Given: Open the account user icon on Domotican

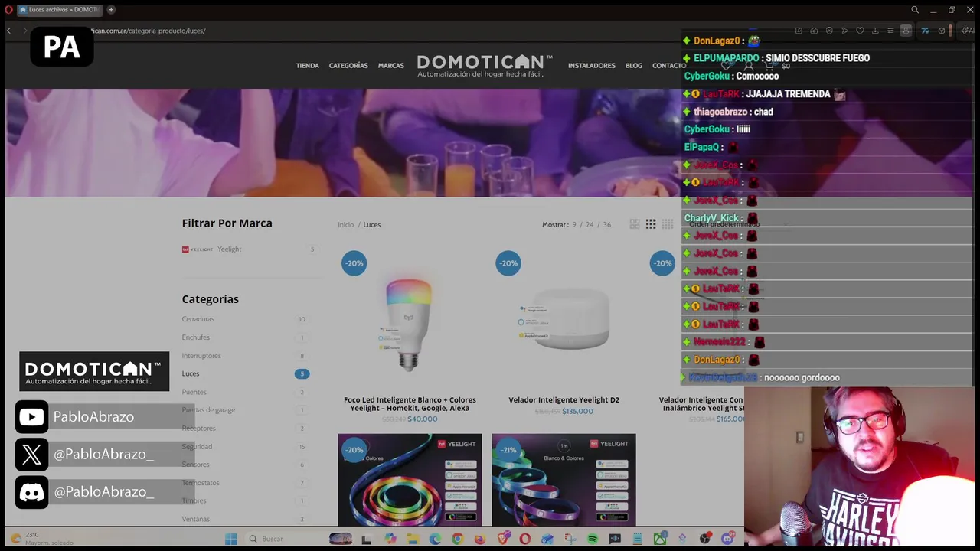Looking at the screenshot, I should coord(749,66).
